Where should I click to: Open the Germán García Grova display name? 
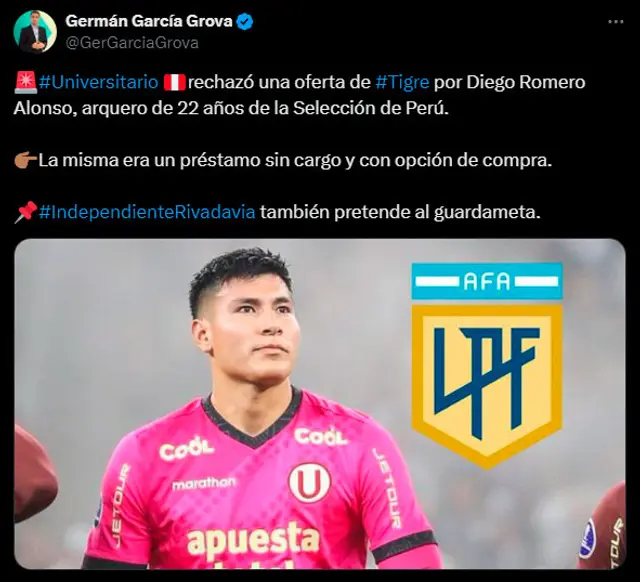coord(149,21)
